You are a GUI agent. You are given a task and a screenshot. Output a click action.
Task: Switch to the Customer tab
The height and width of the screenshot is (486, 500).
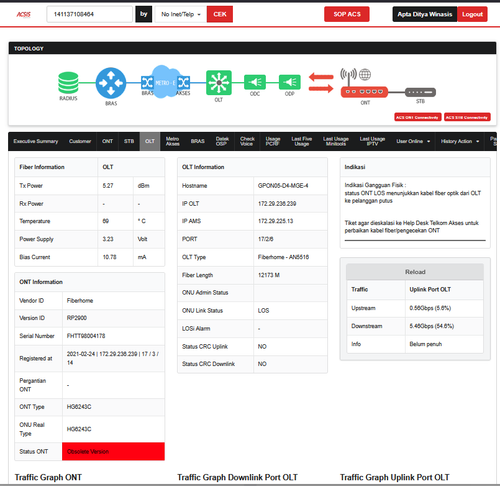[80, 141]
